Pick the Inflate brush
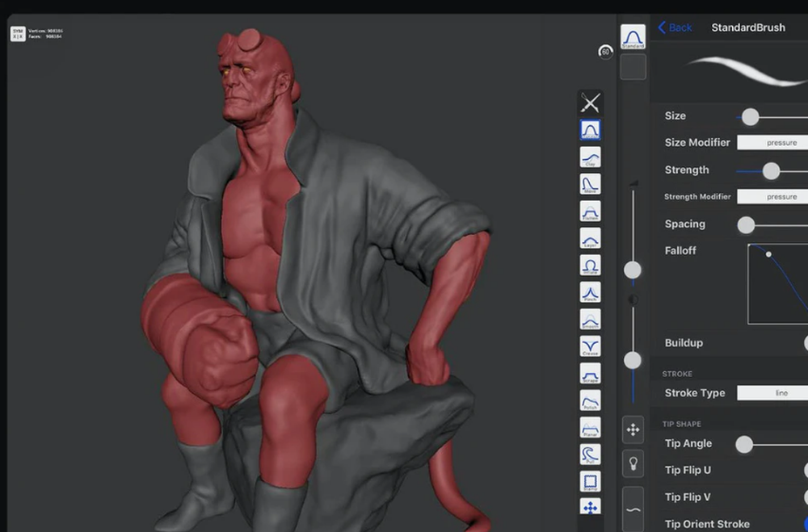This screenshot has height=532, width=808. [x=590, y=265]
